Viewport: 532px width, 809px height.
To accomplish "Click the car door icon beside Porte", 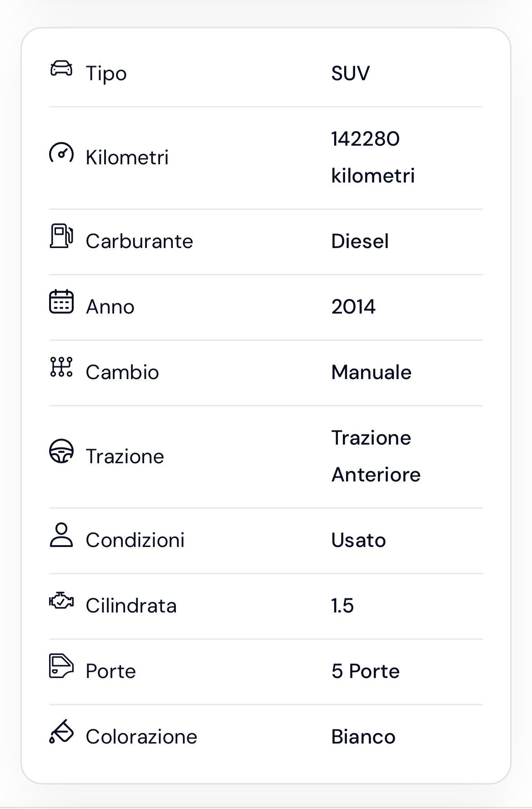I will click(x=61, y=666).
